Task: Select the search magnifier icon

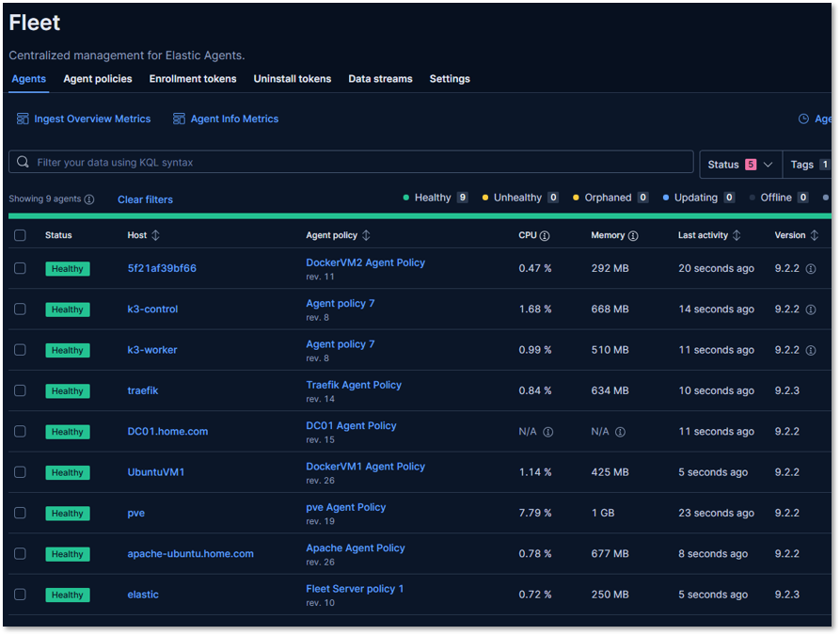Action: tap(23, 162)
